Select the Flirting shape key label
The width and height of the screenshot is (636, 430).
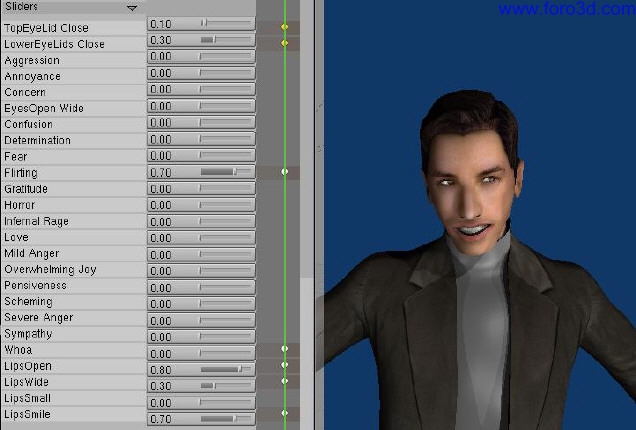(21, 173)
